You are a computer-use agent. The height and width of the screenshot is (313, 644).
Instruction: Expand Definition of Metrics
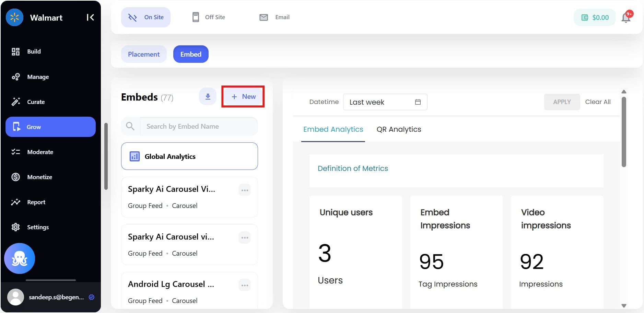(x=353, y=169)
